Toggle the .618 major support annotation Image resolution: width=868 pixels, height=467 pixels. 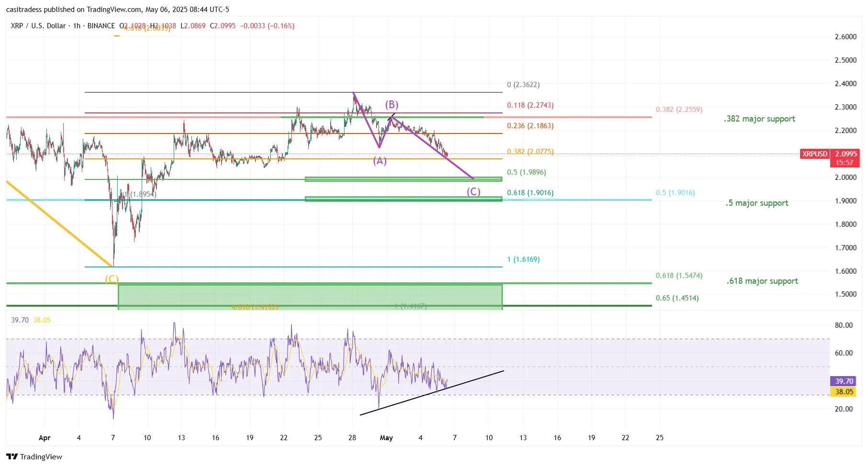[761, 281]
